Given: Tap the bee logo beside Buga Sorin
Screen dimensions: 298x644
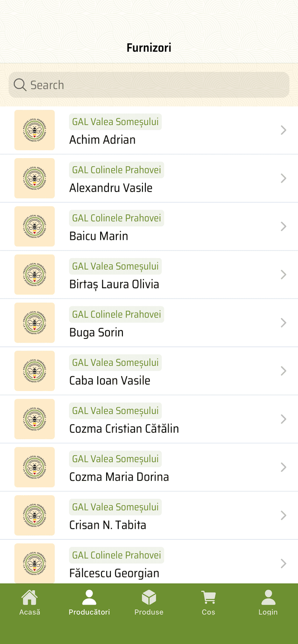Looking at the screenshot, I should (x=34, y=323).
